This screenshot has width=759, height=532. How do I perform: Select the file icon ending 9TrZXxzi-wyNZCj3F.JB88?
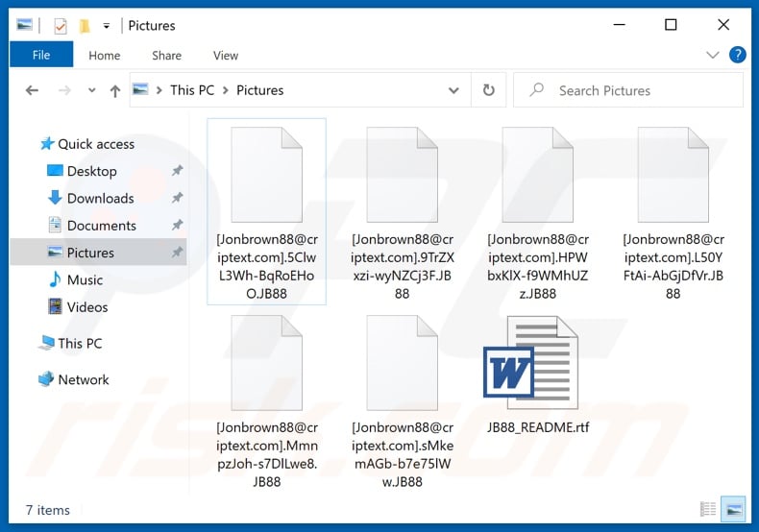(403, 175)
